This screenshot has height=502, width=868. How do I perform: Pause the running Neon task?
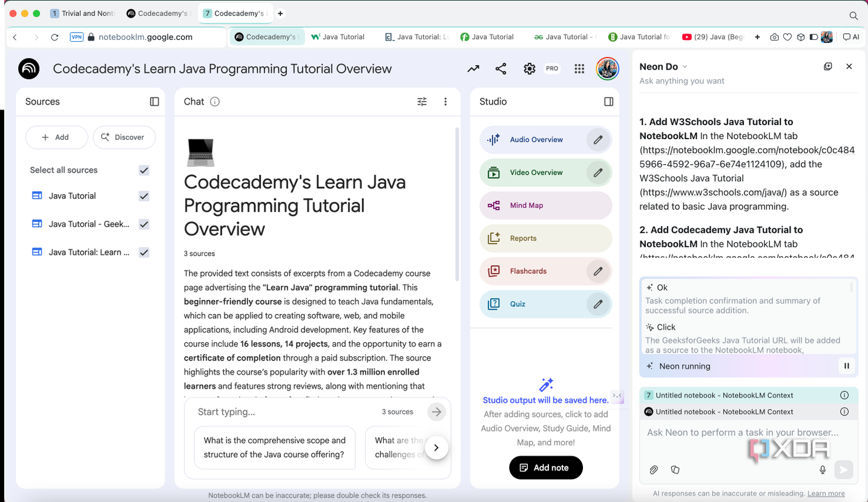coord(847,366)
